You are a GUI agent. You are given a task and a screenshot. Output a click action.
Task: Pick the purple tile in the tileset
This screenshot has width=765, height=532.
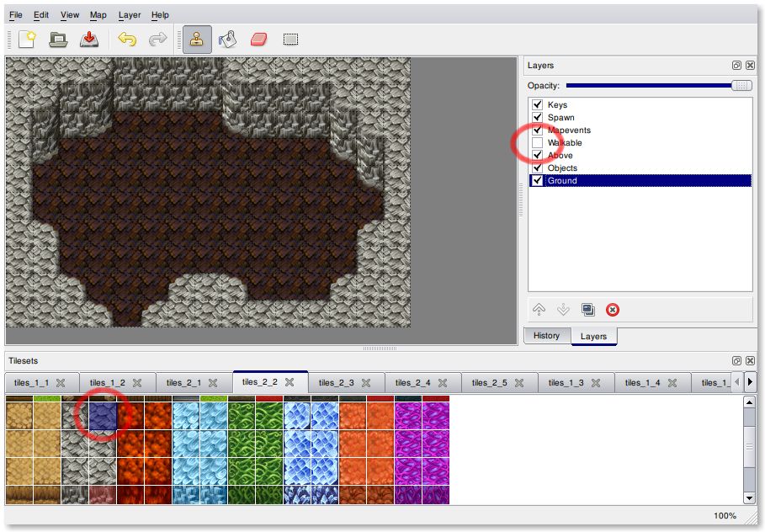tap(103, 415)
